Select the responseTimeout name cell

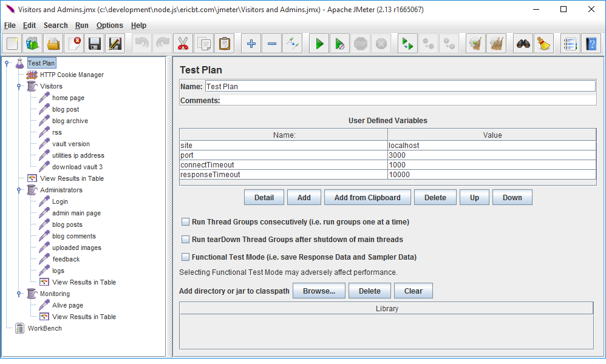(284, 175)
